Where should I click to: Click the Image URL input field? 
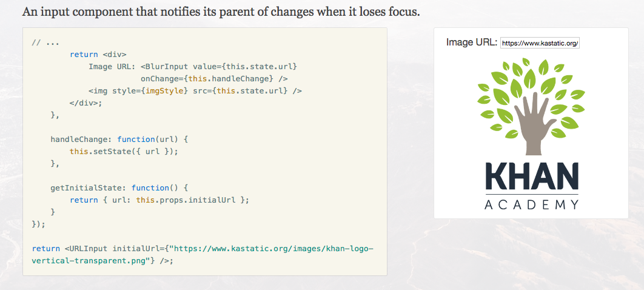(540, 43)
